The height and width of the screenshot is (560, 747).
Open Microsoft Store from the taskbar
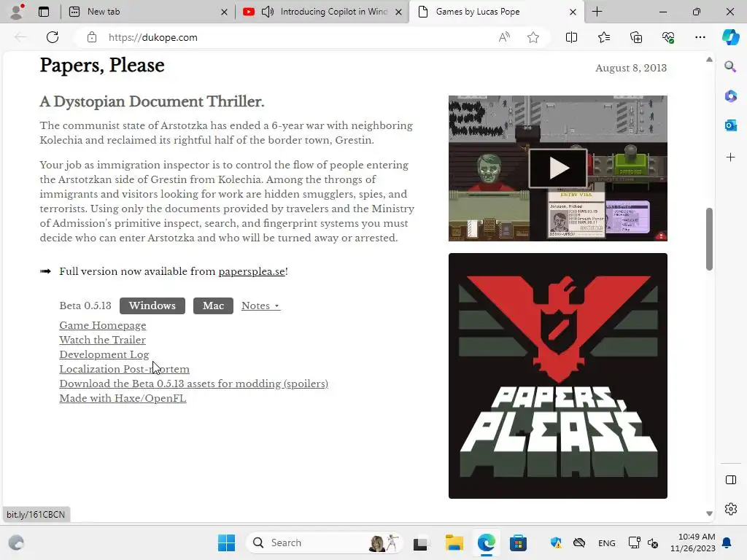pos(518,542)
